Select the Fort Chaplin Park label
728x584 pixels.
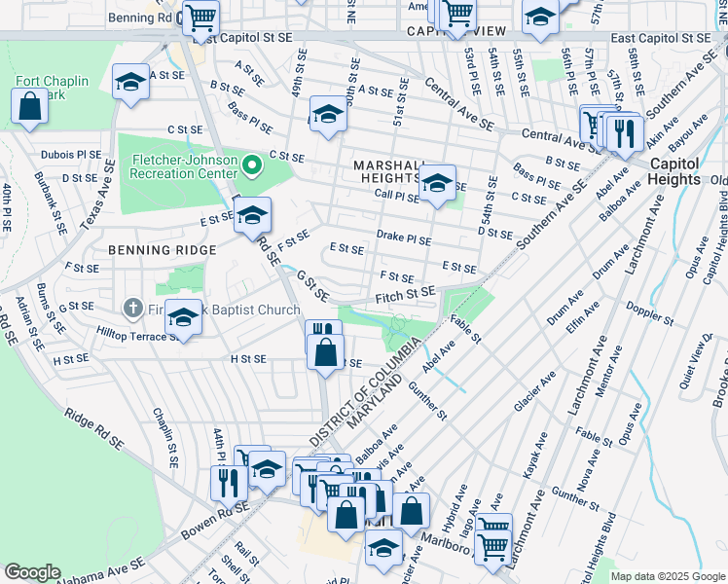coord(52,88)
